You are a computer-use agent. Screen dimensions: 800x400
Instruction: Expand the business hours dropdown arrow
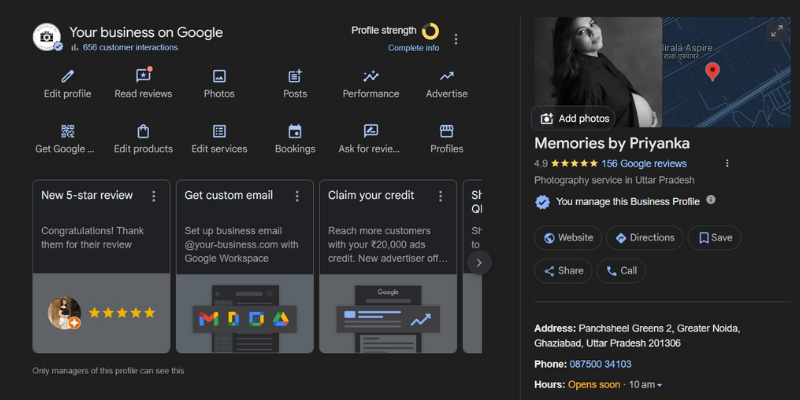coord(659,385)
